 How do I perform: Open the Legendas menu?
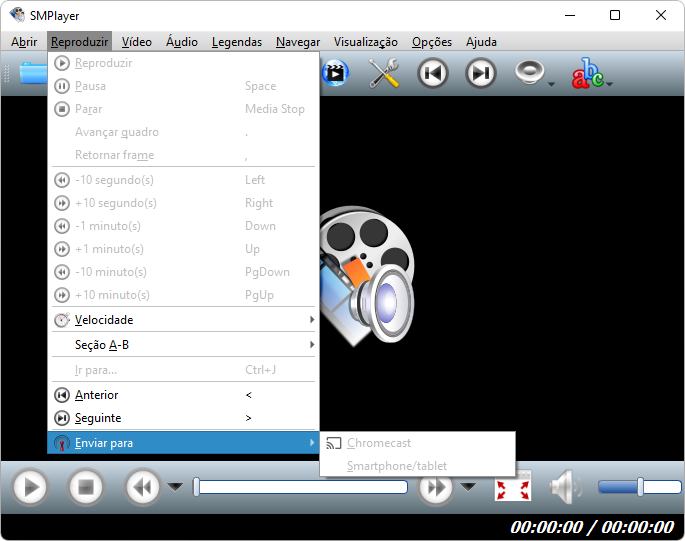click(237, 42)
